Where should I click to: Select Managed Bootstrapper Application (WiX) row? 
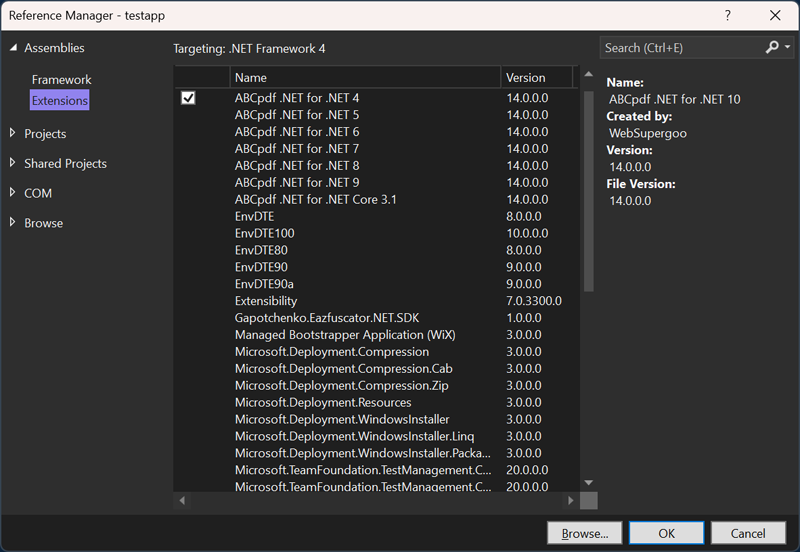(376, 335)
